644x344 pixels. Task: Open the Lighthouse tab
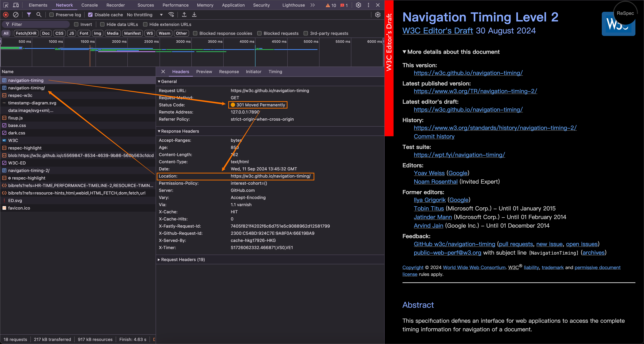click(x=294, y=5)
